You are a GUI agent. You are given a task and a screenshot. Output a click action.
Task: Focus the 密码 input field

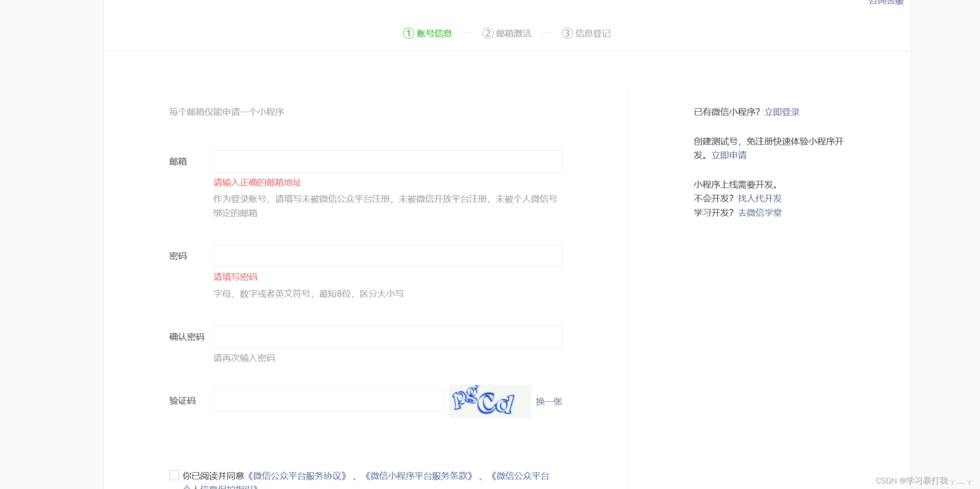tap(387, 256)
